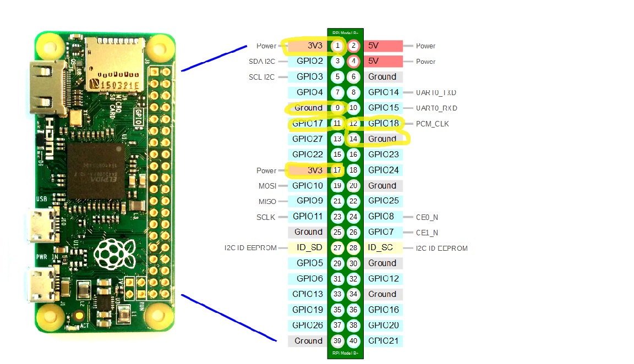Click the GPIO19 label
This screenshot has height=364, width=634.
click(x=307, y=310)
